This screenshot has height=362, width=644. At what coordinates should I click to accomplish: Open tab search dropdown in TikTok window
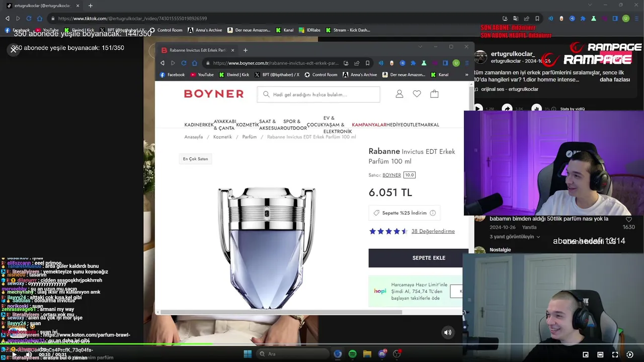point(590,5)
